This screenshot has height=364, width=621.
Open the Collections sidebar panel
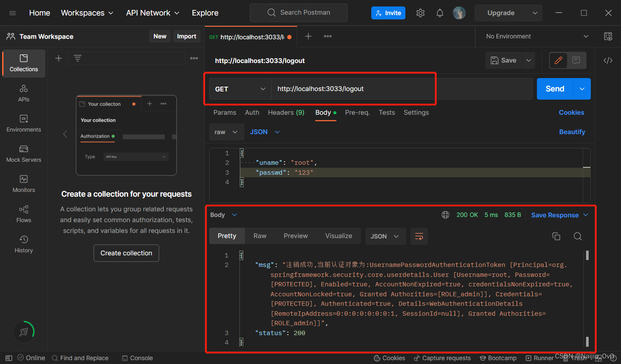24,63
